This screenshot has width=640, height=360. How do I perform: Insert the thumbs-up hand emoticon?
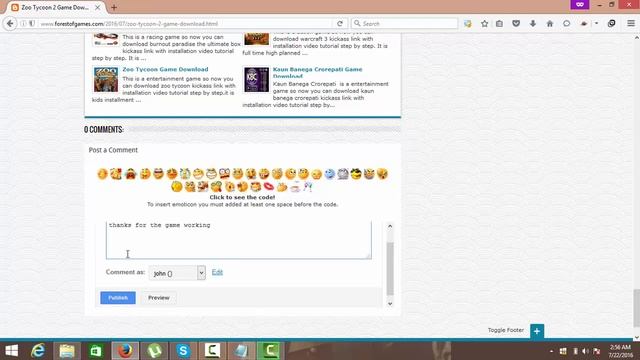point(282,187)
